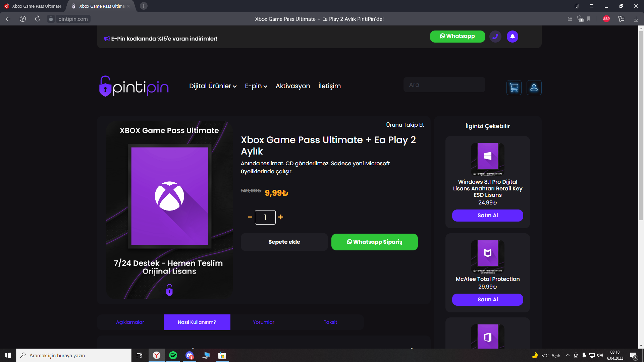Click the purple notification bell icon
644x362 pixels.
click(x=512, y=37)
